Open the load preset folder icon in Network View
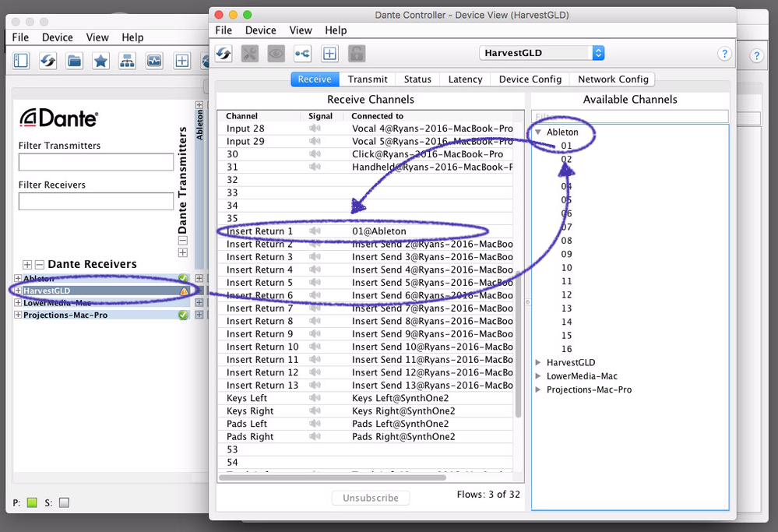The image size is (778, 532). (75, 61)
